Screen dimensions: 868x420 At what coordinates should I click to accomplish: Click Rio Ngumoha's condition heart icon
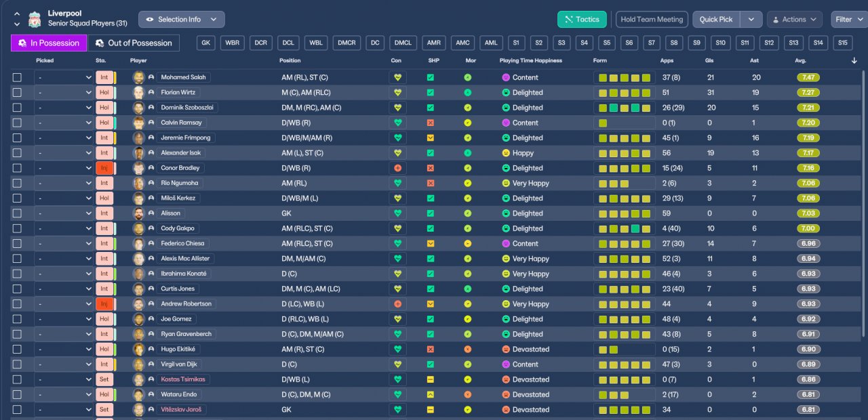click(x=397, y=183)
